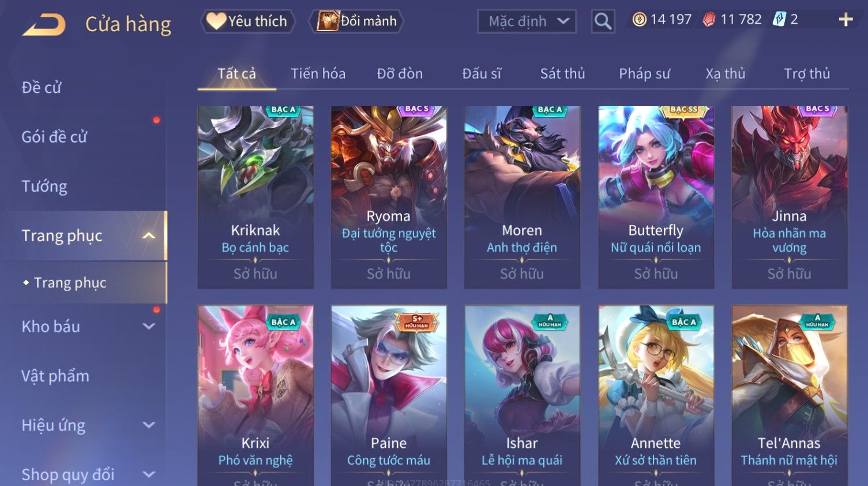Tap the gold coin currency icon
868x486 pixels.
[x=639, y=20]
